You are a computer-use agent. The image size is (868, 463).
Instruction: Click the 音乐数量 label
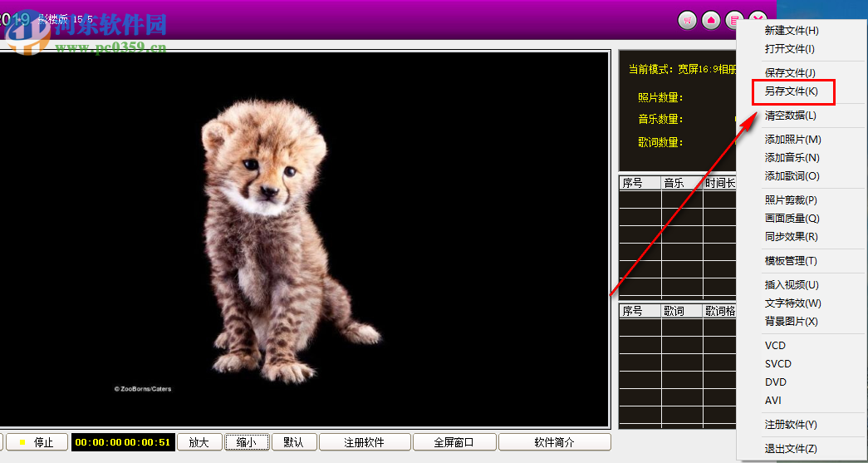(x=660, y=120)
